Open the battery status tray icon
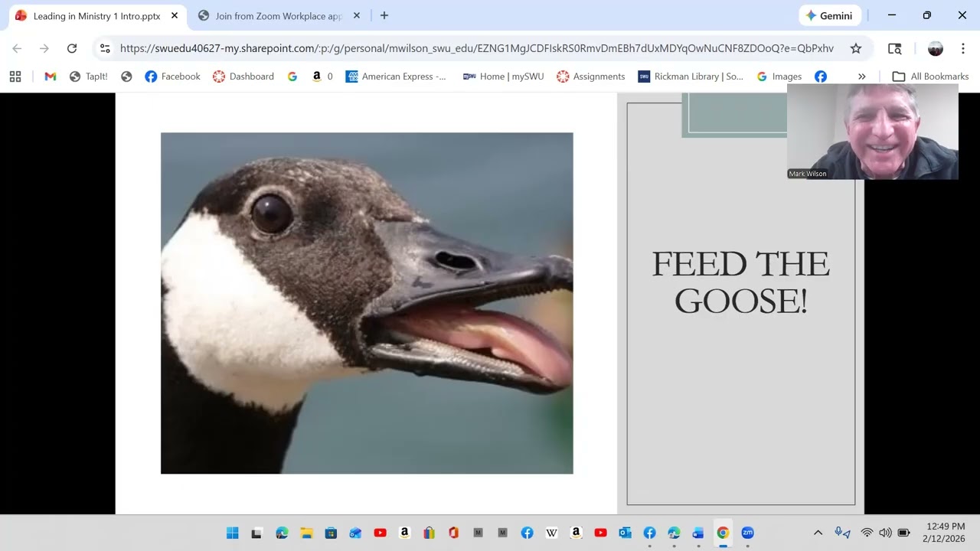The height and width of the screenshot is (551, 980). point(903,533)
